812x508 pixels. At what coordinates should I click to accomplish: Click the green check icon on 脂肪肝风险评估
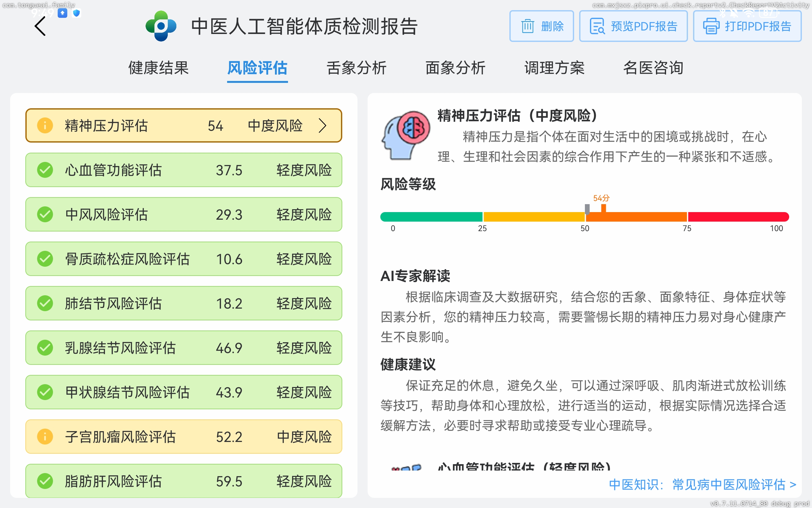click(x=45, y=481)
